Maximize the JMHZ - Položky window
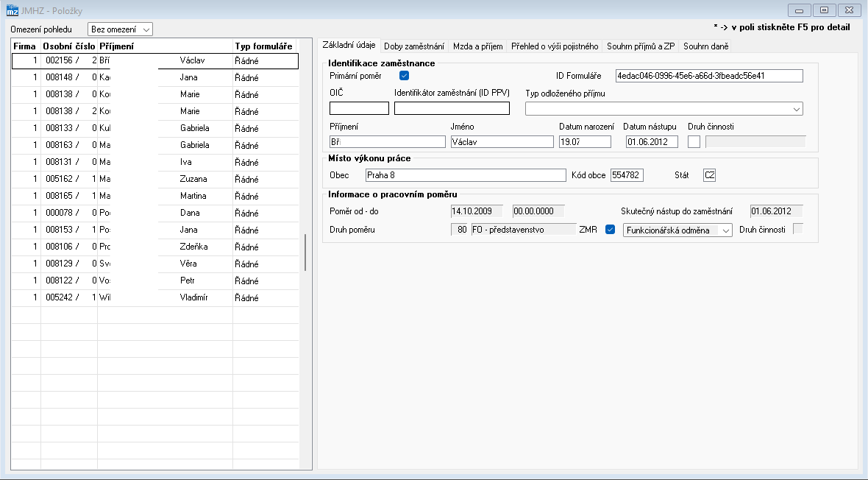This screenshot has width=868, height=480. 825,10
